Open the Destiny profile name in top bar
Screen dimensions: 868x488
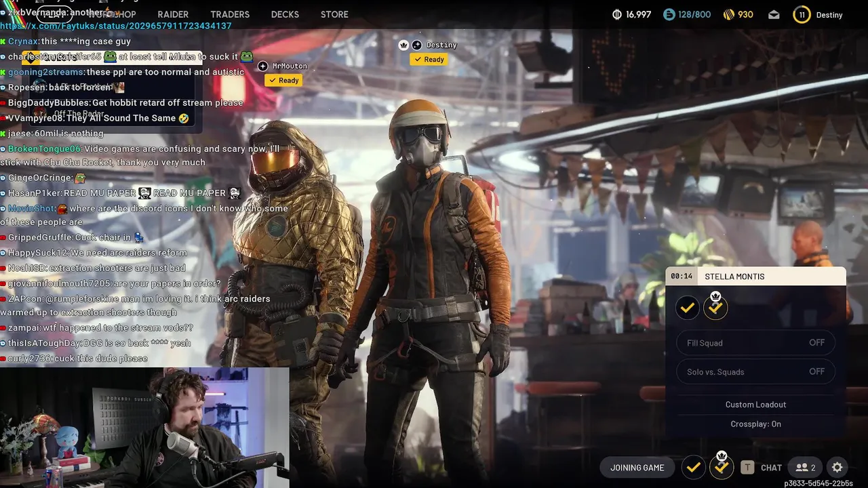tap(829, 15)
